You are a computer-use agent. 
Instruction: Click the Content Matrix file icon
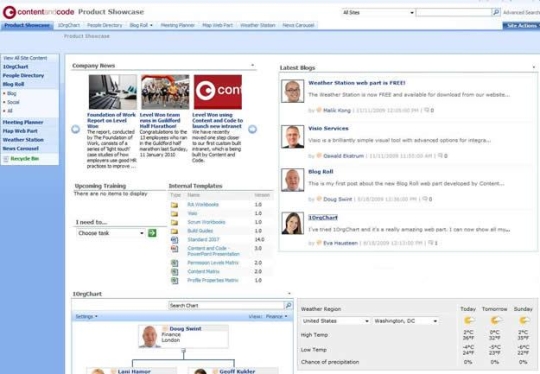(x=175, y=272)
